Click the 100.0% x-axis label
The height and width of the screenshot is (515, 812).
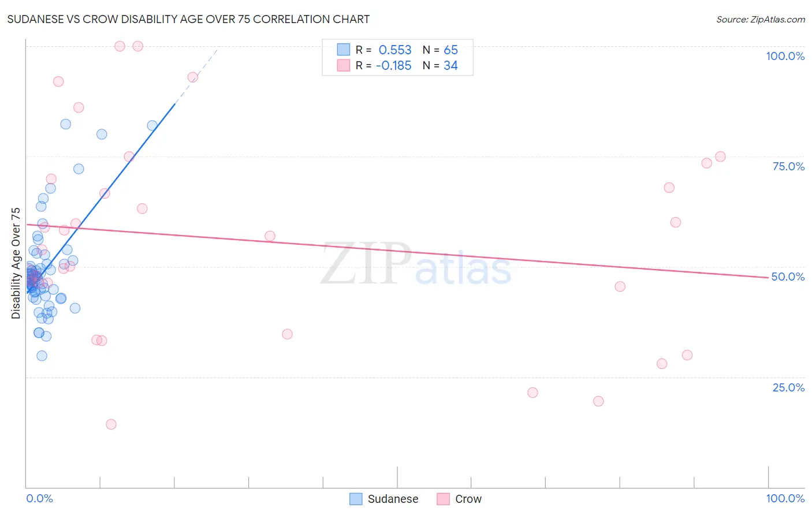pyautogui.click(x=785, y=498)
